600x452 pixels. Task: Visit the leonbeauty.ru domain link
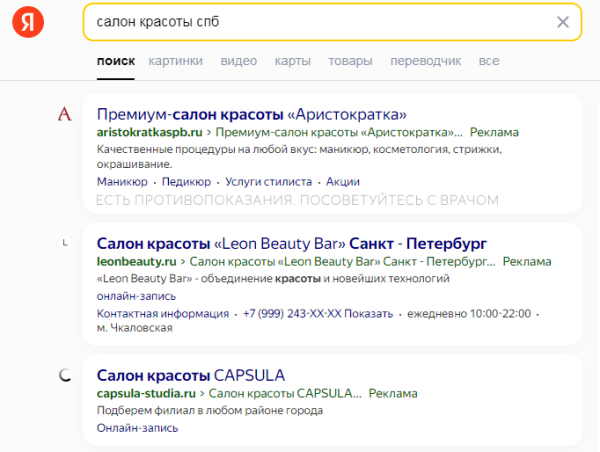coord(137,261)
